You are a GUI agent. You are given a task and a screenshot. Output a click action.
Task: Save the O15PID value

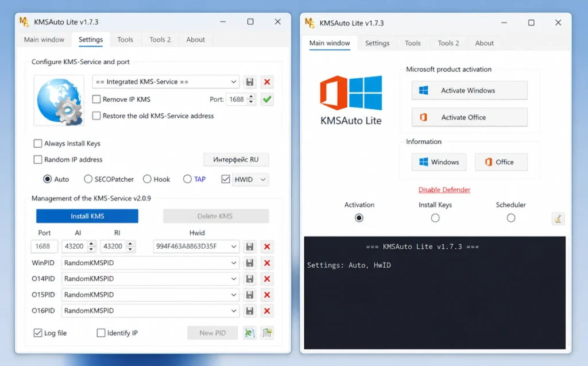(250, 295)
